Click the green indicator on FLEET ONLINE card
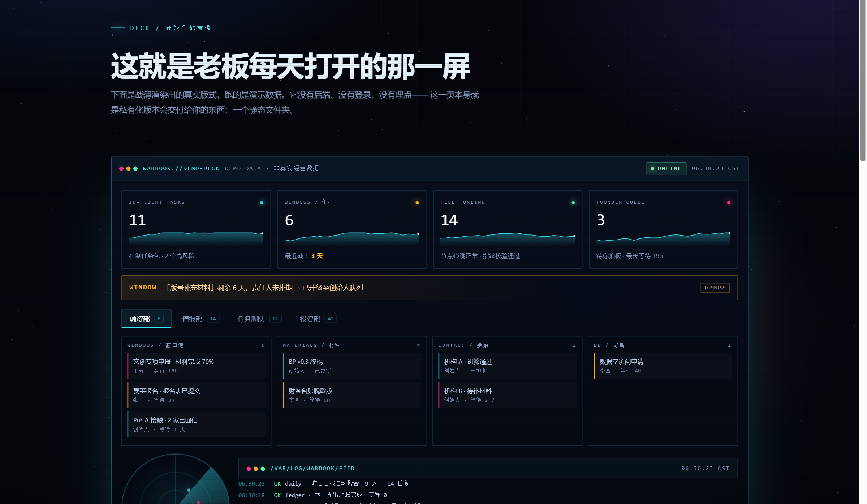This screenshot has width=867, height=504. pos(573,203)
